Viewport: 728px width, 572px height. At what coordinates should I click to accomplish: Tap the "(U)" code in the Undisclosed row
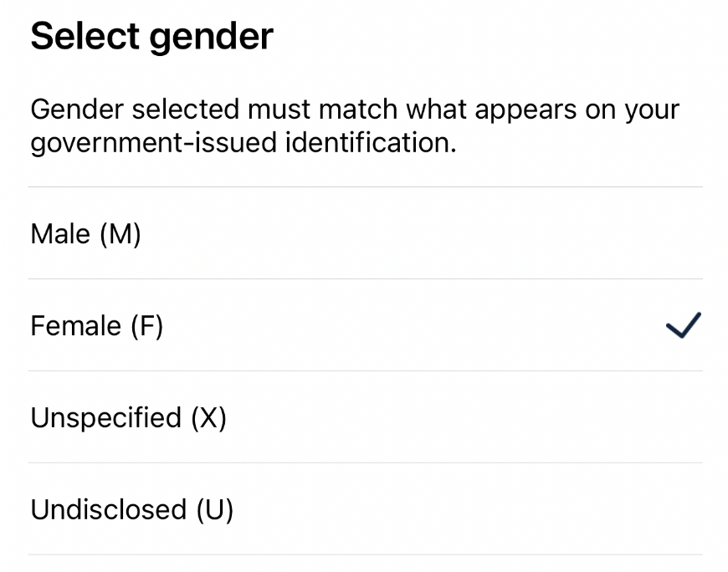tap(214, 509)
